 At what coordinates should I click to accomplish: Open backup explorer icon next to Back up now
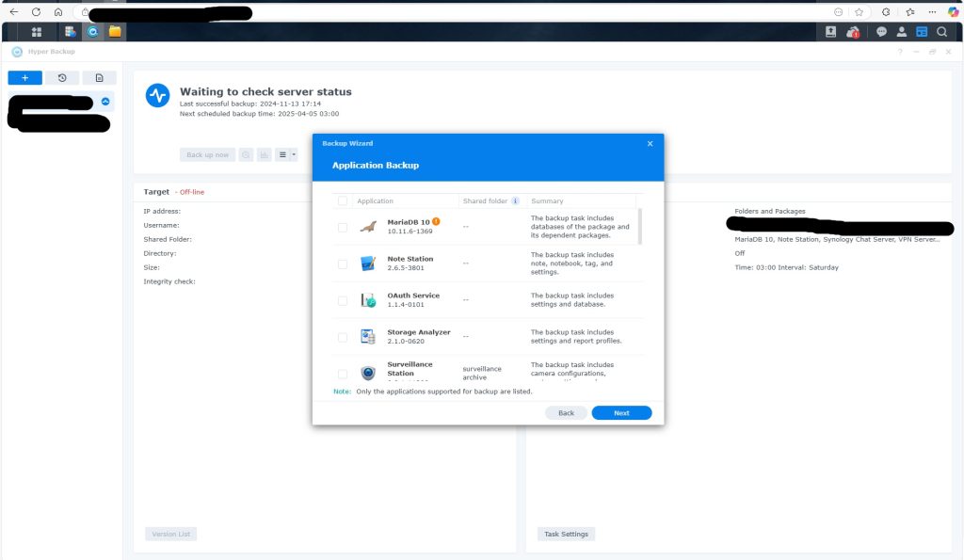coord(246,155)
